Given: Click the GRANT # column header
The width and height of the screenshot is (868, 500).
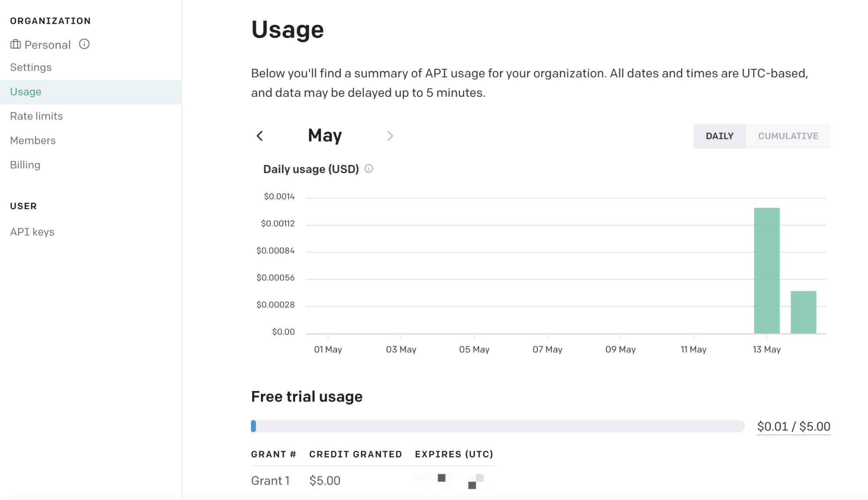Looking at the screenshot, I should (274, 454).
